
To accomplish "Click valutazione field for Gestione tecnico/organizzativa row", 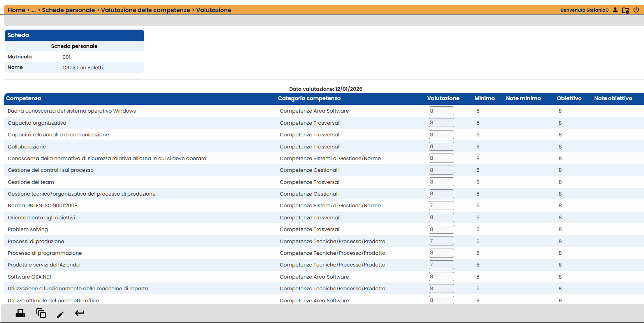I will (441, 194).
